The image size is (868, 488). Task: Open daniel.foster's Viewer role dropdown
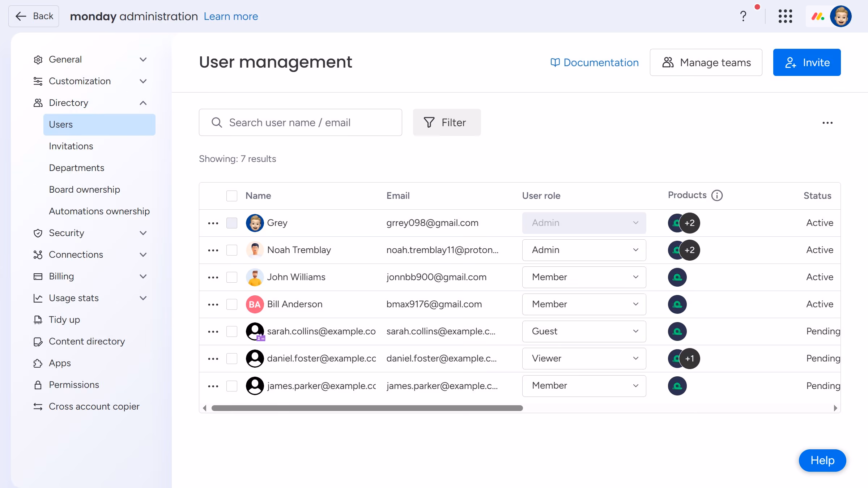584,359
